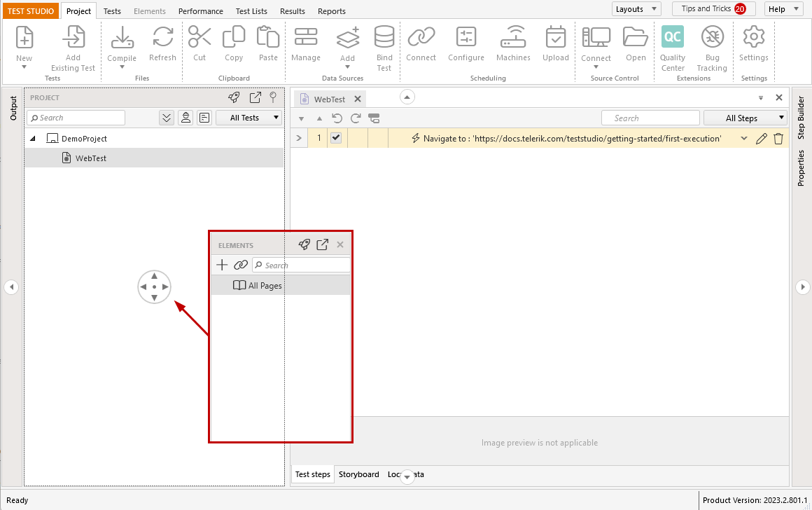Click the Cut scissors icon
Viewport: 812px width, 510px height.
tap(199, 37)
